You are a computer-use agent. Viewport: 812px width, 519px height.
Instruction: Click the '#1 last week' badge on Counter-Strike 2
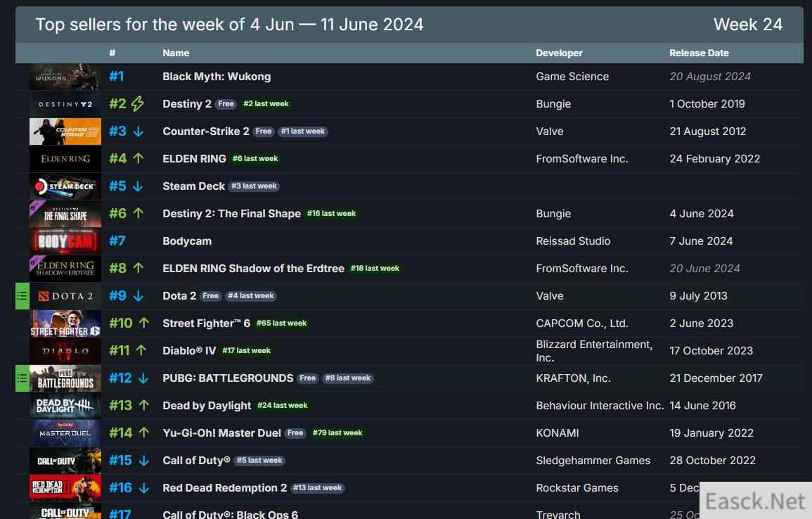click(x=303, y=131)
